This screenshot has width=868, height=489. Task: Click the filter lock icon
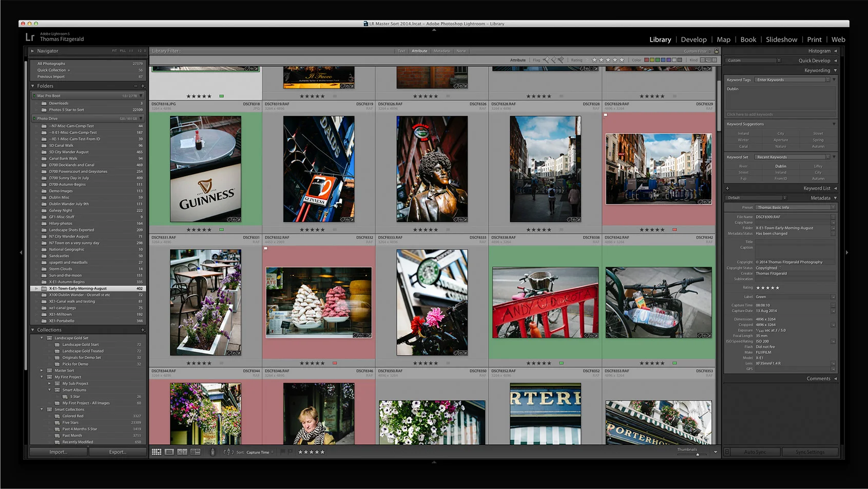tap(717, 51)
